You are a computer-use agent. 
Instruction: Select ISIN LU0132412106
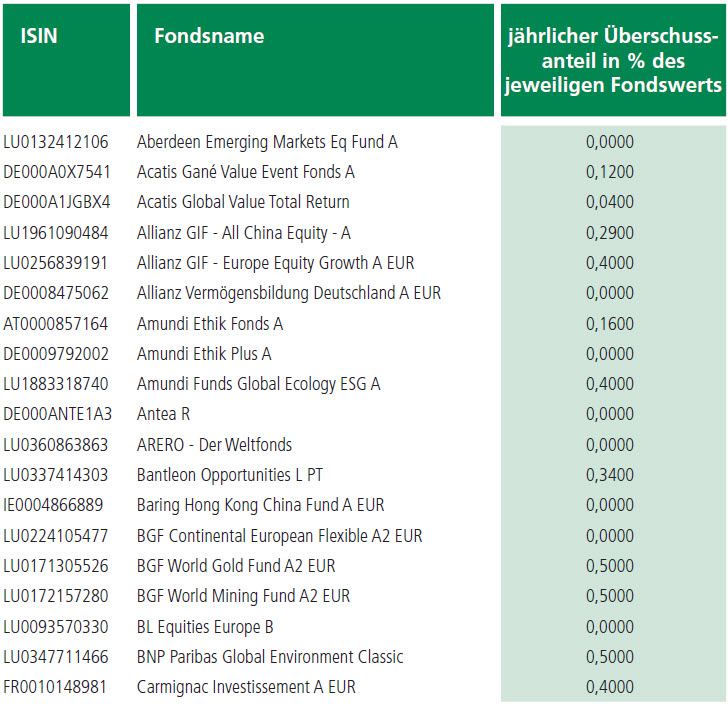click(x=56, y=142)
